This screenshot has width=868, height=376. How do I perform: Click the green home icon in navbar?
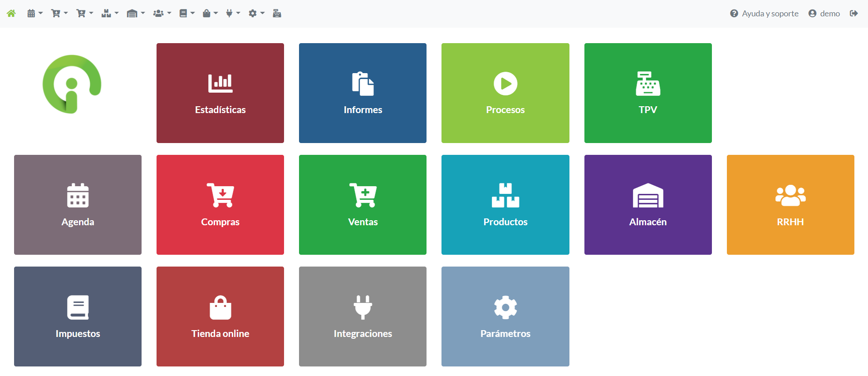11,14
